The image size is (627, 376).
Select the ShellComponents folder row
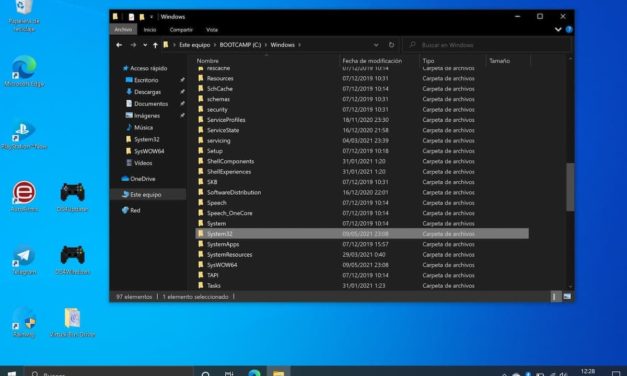[x=362, y=161]
